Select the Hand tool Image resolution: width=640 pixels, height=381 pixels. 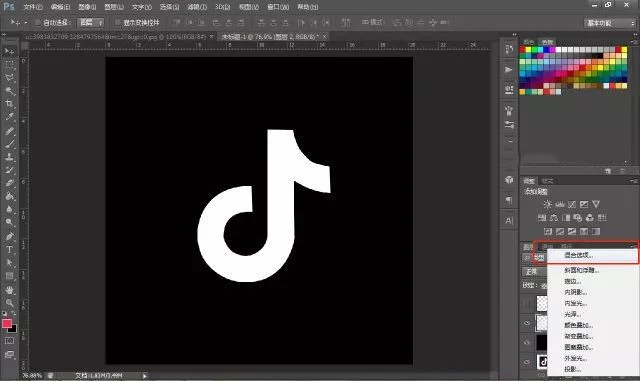pyautogui.click(x=9, y=290)
